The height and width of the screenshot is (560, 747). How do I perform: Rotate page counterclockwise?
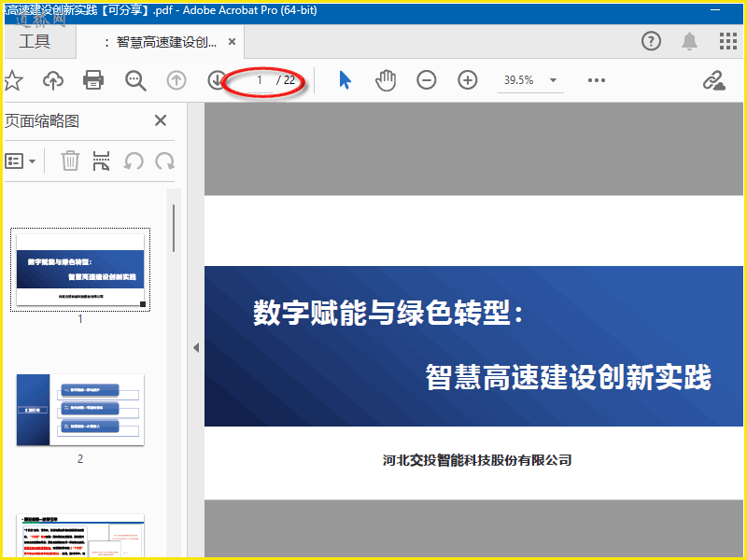point(134,161)
